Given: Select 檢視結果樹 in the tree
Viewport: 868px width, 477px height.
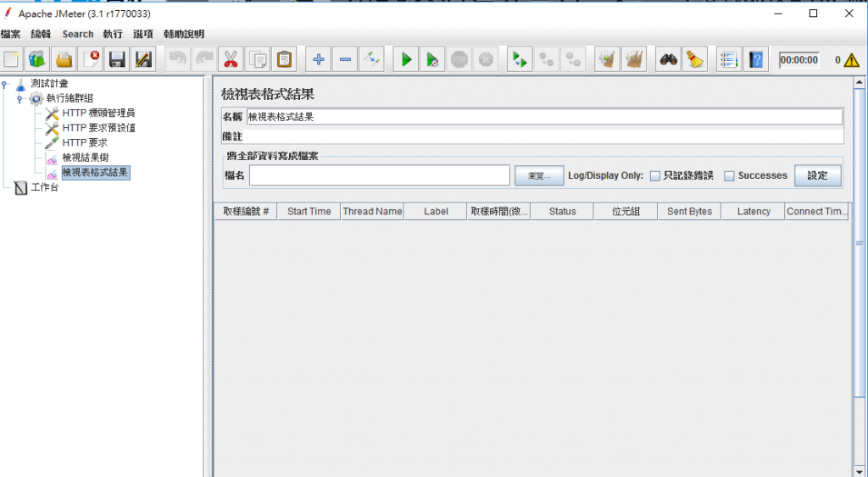Looking at the screenshot, I should (x=86, y=158).
